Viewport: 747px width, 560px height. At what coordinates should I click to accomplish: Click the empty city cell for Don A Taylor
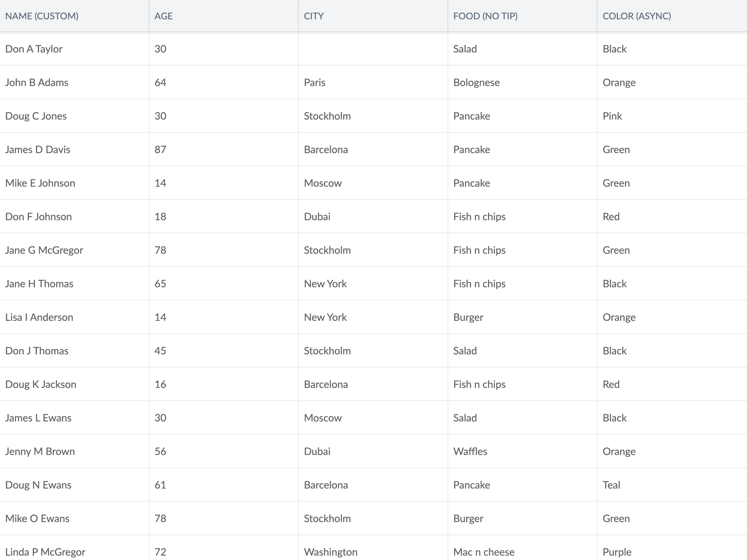(373, 49)
